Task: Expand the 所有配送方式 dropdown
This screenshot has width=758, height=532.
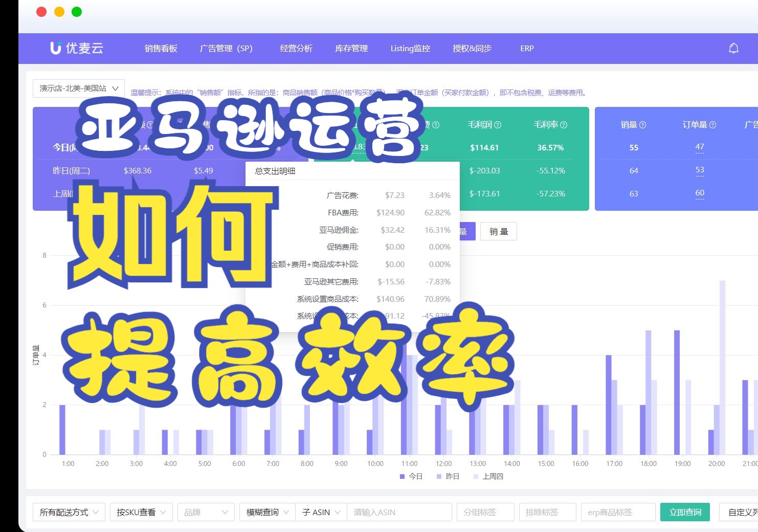Action: [69, 512]
